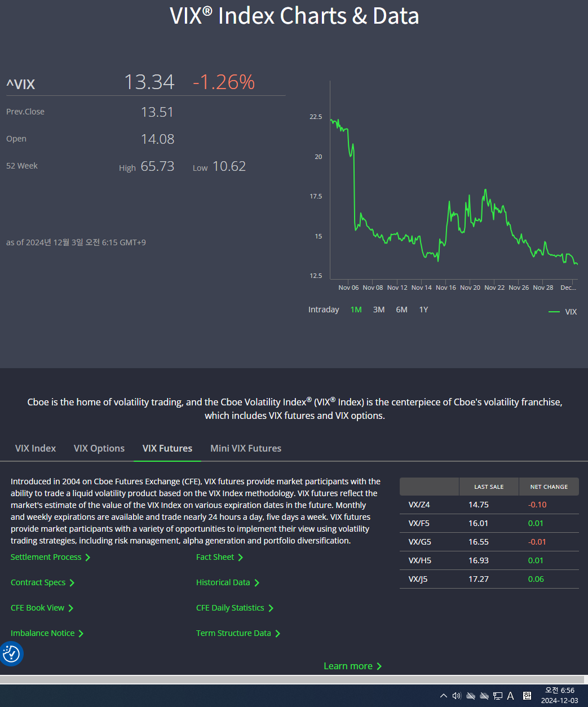The image size is (588, 707).
Task: Open the network display icon in tray
Action: tap(498, 696)
